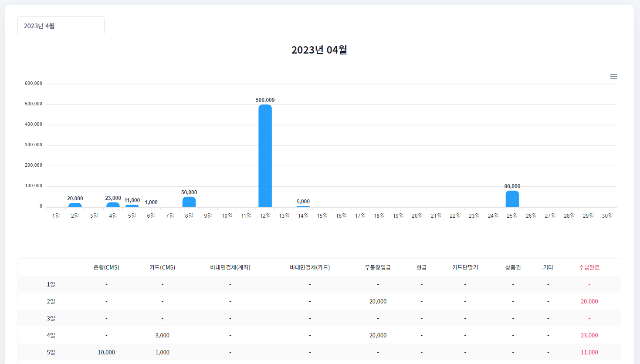This screenshot has width=640, height=364.
Task: Select the 4일 bar showing 23,000
Action: [113, 205]
